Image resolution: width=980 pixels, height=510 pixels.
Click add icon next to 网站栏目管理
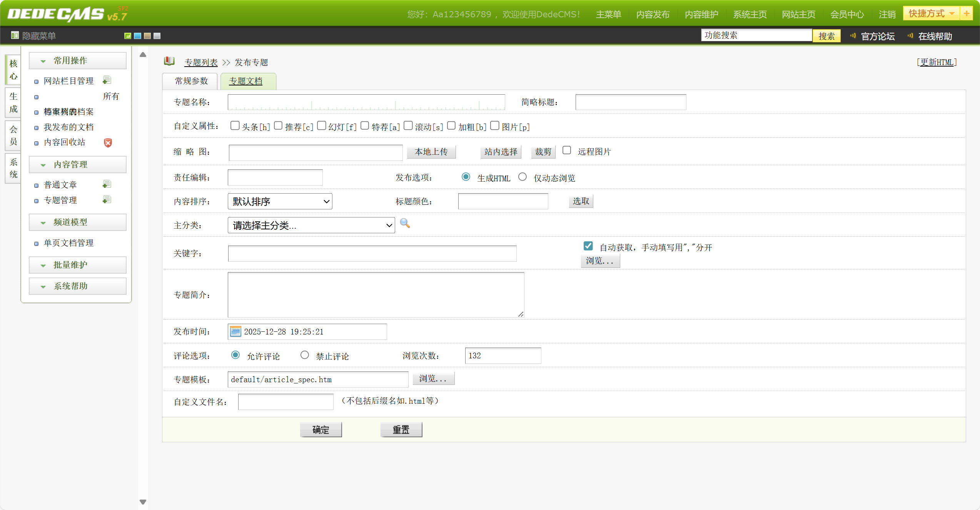(107, 80)
